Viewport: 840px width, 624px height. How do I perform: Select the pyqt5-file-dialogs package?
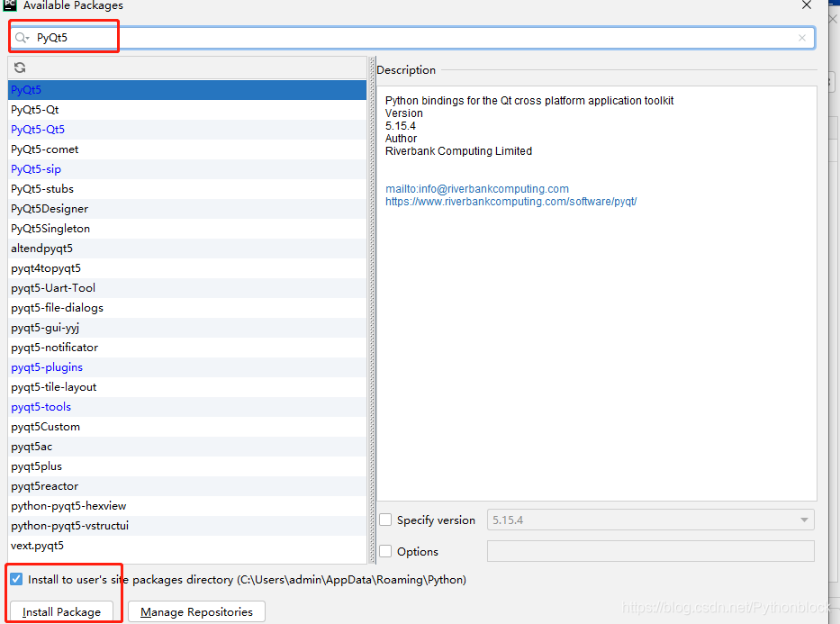tap(187, 307)
